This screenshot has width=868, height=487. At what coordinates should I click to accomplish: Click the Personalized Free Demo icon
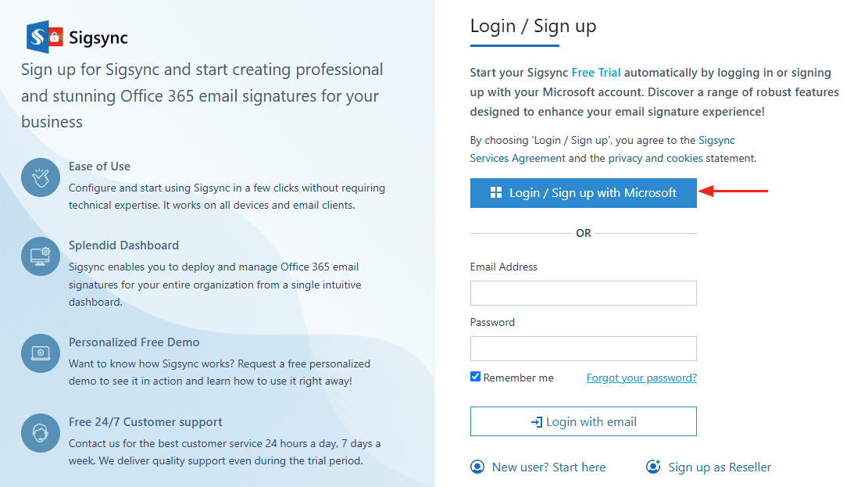(41, 353)
